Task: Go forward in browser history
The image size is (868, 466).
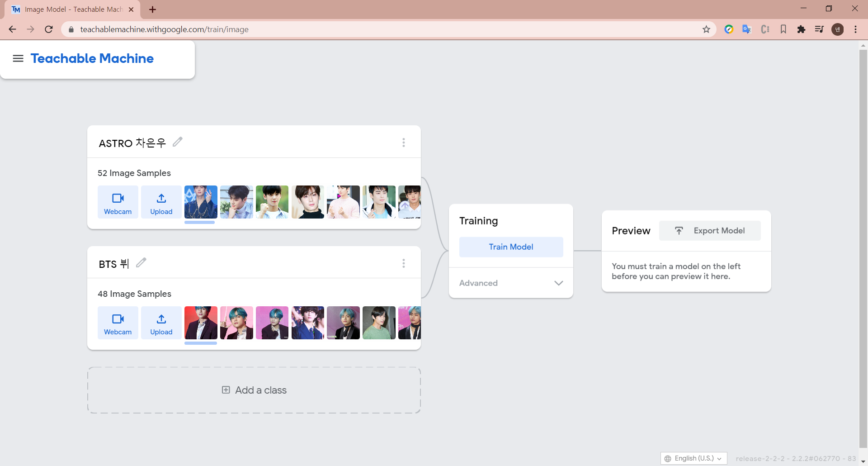Action: [30, 29]
